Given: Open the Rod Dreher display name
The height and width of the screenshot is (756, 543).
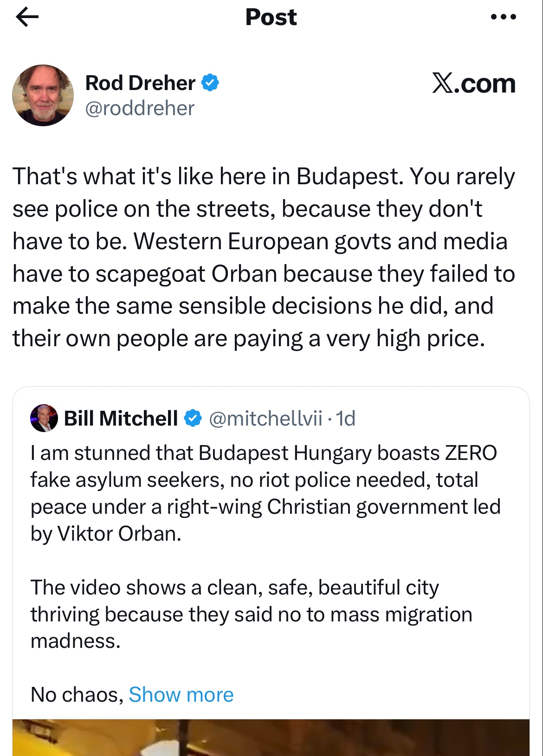Looking at the screenshot, I should point(140,83).
